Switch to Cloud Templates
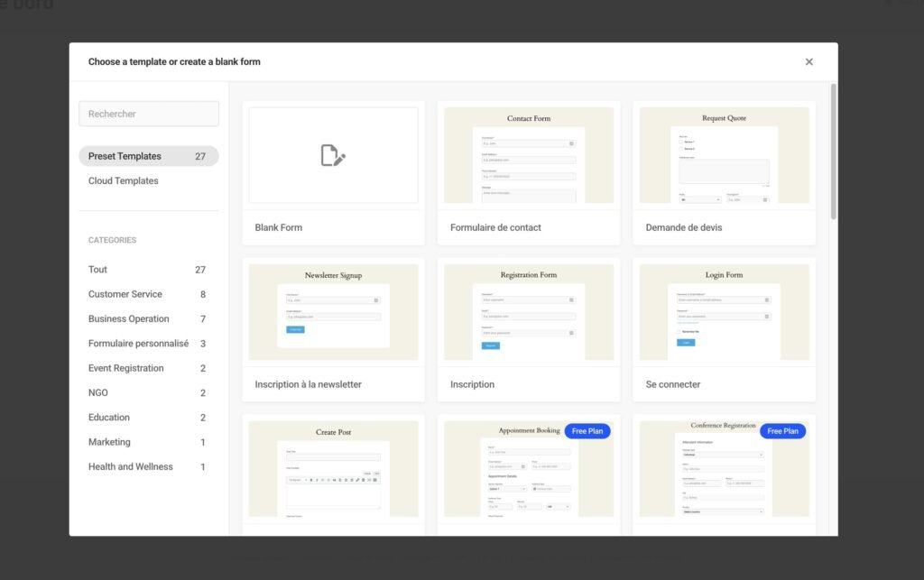This screenshot has width=924, height=580. 124,181
